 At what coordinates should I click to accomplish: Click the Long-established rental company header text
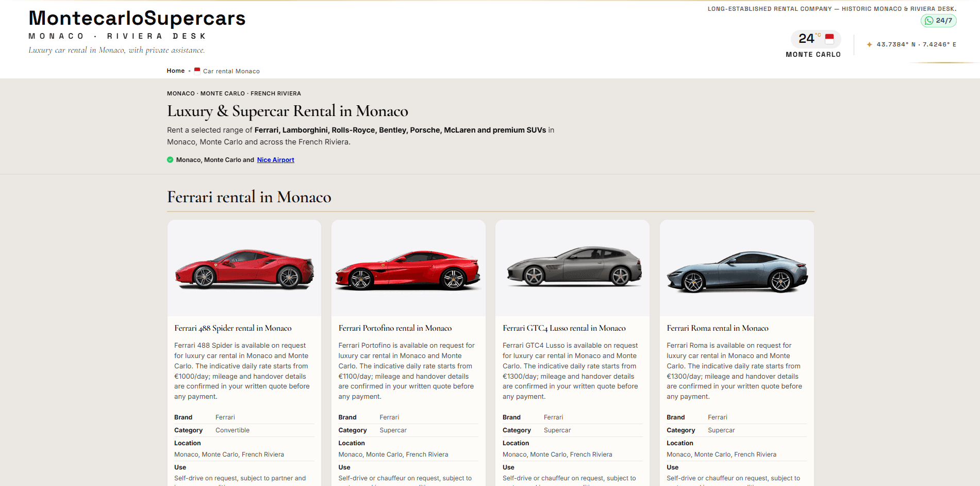point(832,9)
